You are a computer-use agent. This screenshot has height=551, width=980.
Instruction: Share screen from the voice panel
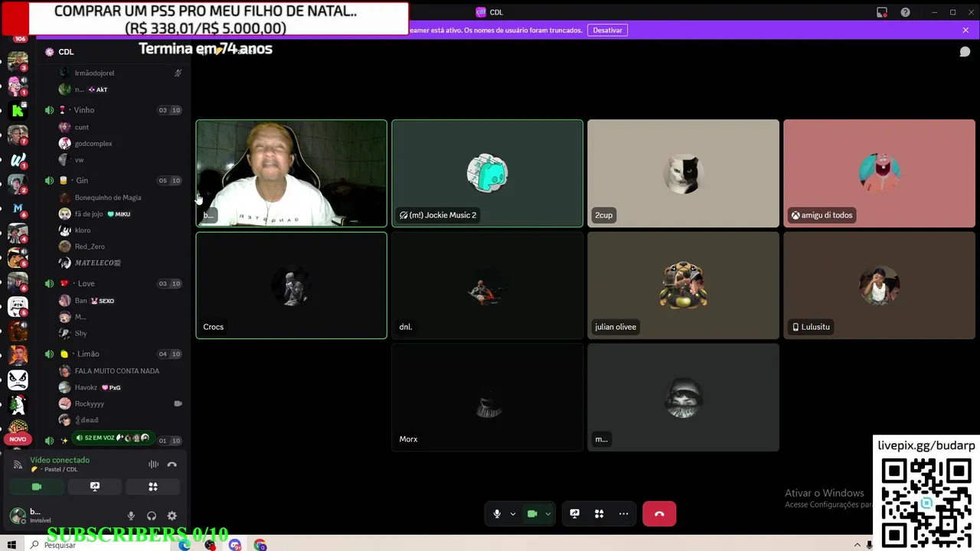pyautogui.click(x=95, y=487)
